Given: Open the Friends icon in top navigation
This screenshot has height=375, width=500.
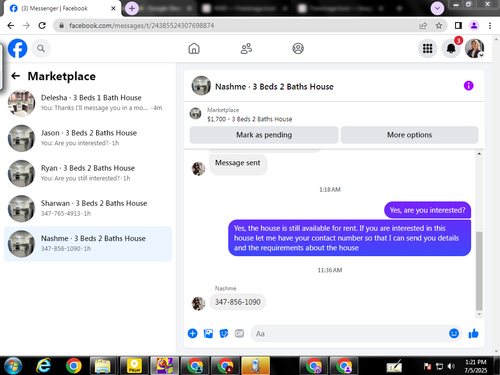Looking at the screenshot, I should point(246,49).
